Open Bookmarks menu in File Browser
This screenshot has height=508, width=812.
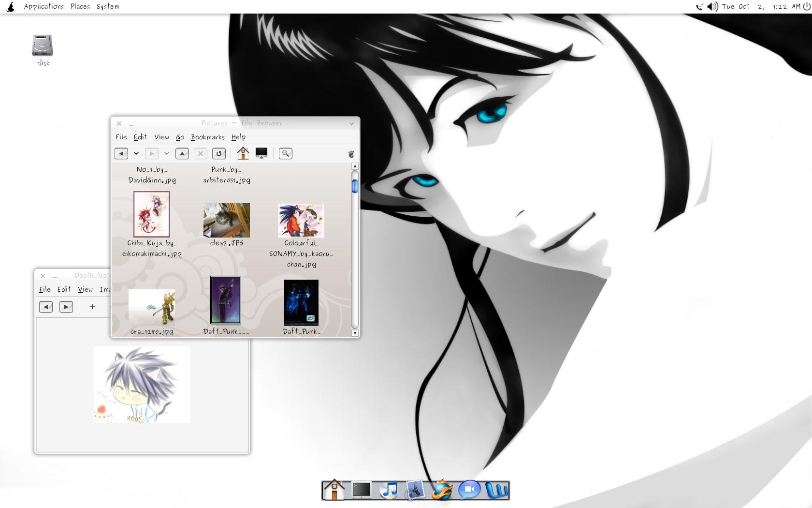coord(208,137)
